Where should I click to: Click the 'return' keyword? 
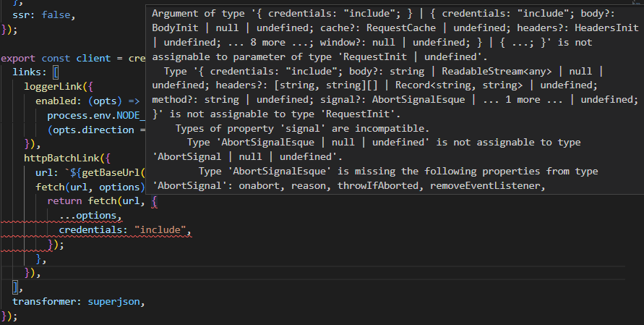pos(64,201)
